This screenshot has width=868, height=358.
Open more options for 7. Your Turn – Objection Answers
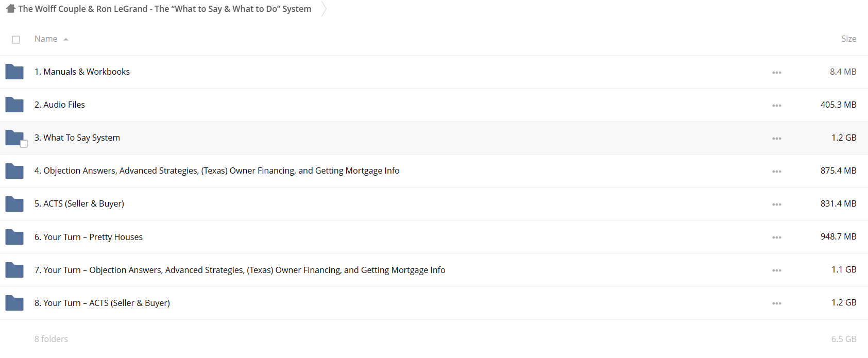point(777,270)
